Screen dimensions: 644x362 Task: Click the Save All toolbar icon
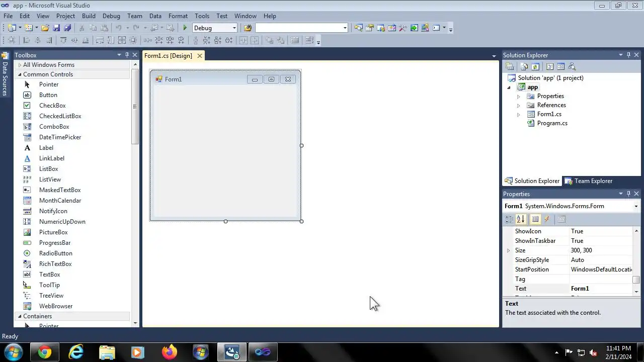click(x=67, y=28)
